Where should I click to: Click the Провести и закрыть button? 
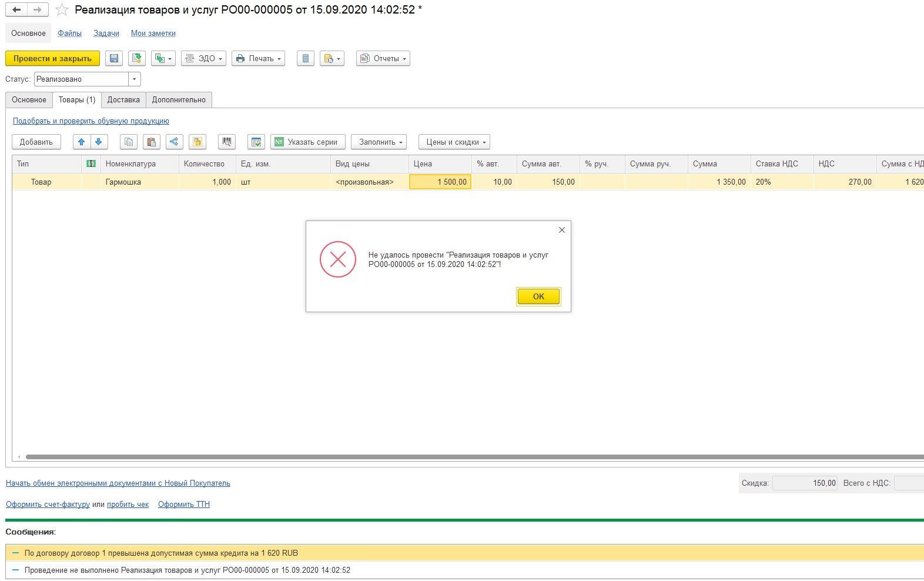[52, 59]
